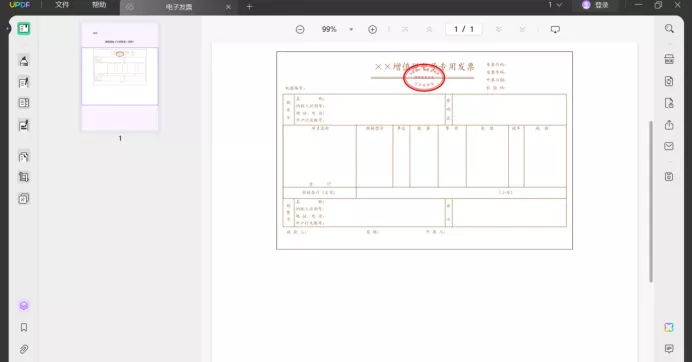Screen dimensions: 693x362
Task: Select the highlighter comment tool
Action: 24,61
